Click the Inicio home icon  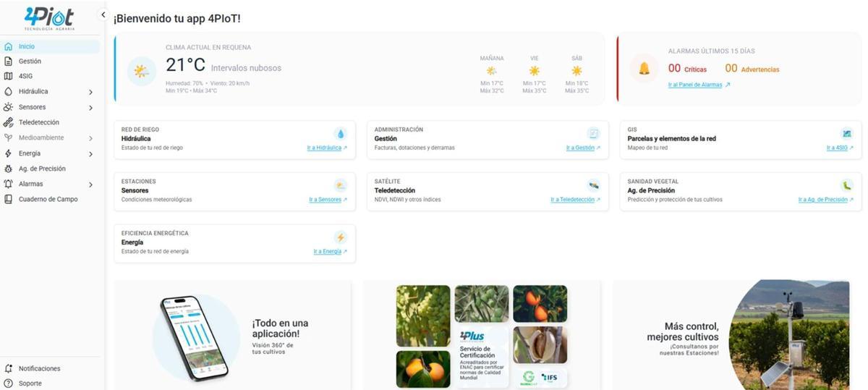(x=8, y=46)
